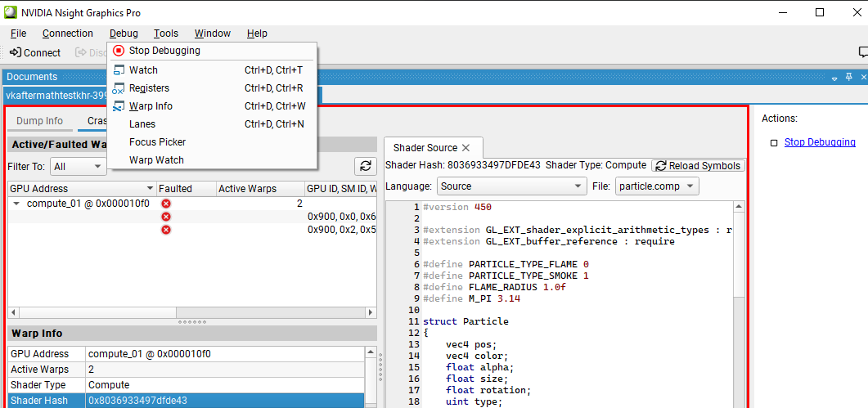
Task: Click the Registers icon in the menu
Action: (119, 88)
